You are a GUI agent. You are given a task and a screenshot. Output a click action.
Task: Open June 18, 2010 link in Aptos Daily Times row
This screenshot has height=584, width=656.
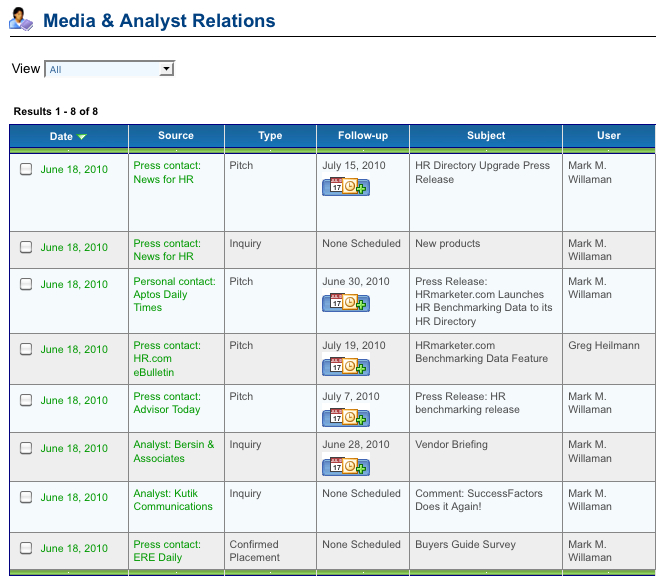pyautogui.click(x=74, y=284)
